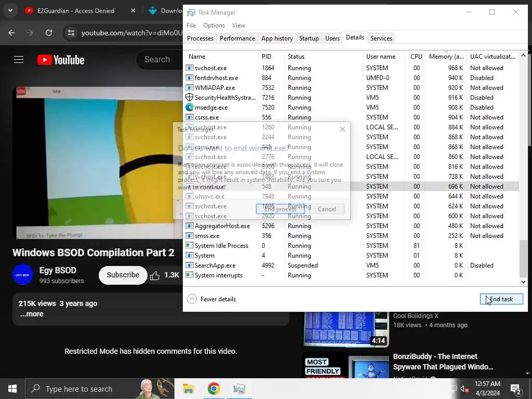Open Task Manager View menu
This screenshot has height=399, width=532.
(238, 25)
